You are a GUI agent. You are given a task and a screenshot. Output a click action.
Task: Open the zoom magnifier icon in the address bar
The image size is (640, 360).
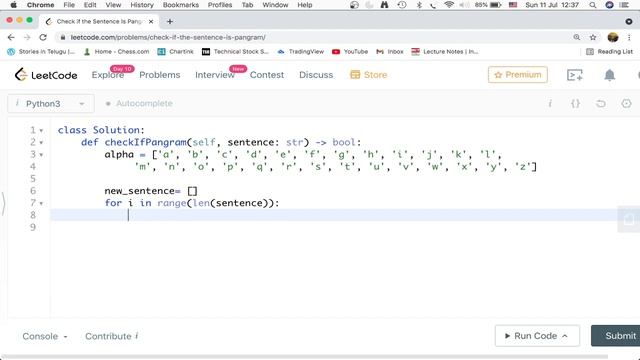(x=576, y=37)
